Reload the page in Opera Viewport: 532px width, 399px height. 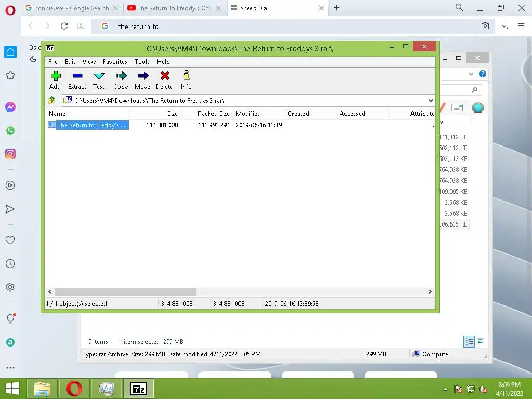(x=64, y=26)
